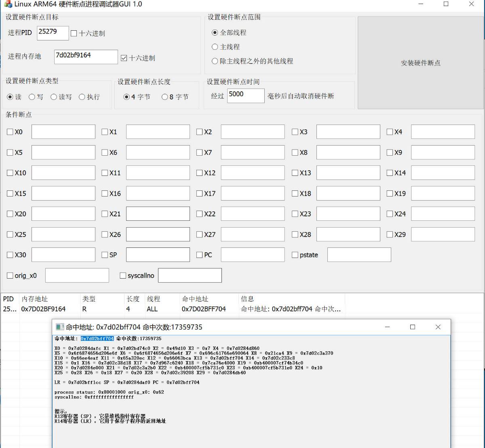Focus the 进程内存地 address input field

[86, 57]
